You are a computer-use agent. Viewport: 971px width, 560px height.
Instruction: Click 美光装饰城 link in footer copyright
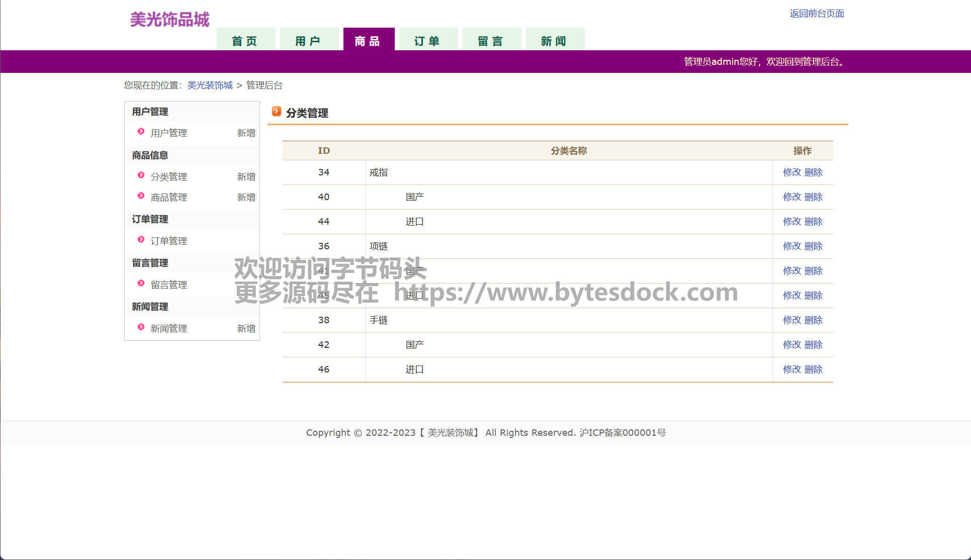(451, 433)
